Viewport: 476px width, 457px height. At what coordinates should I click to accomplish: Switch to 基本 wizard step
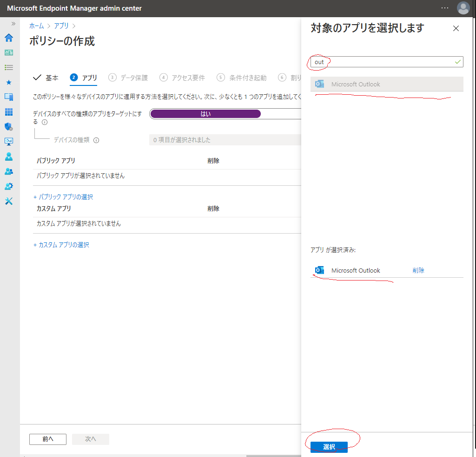(x=46, y=78)
